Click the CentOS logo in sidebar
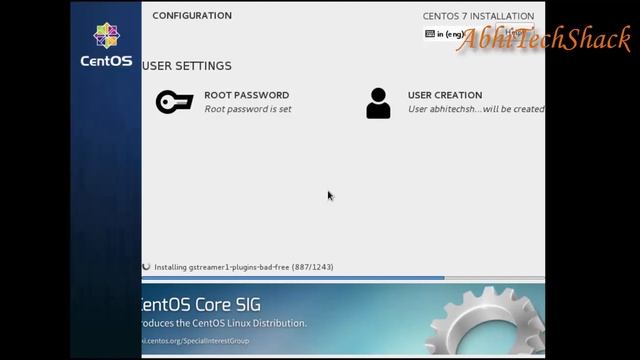This screenshot has height=360, width=640. pyautogui.click(x=107, y=36)
